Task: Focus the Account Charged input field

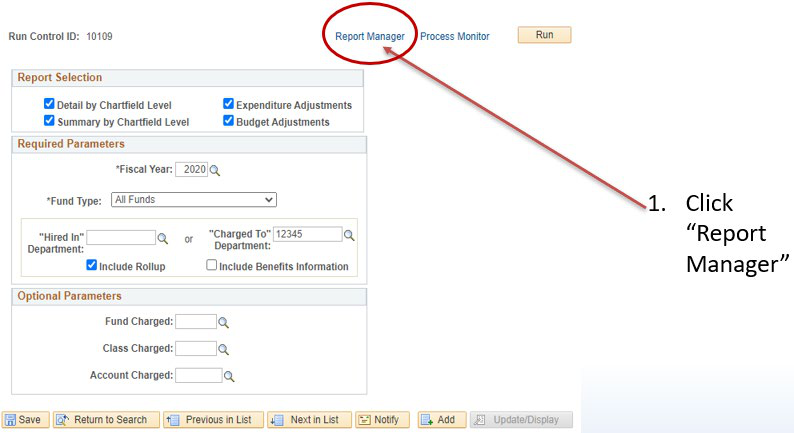Action: pyautogui.click(x=198, y=375)
